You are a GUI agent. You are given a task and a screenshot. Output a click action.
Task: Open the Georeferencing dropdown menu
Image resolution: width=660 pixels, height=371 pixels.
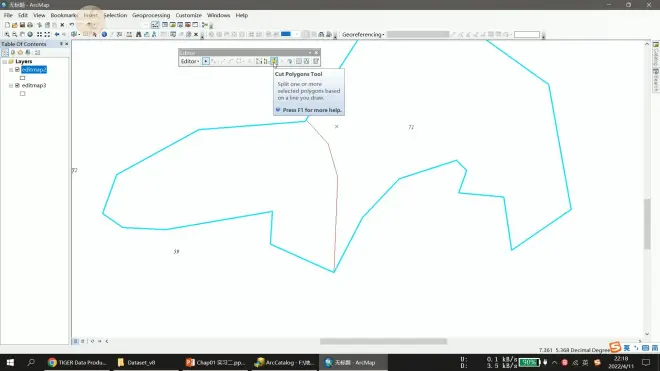coord(363,35)
